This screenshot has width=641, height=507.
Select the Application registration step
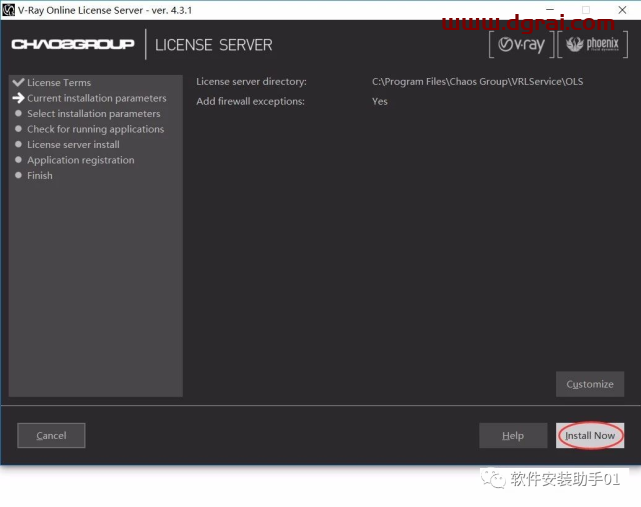pos(81,160)
